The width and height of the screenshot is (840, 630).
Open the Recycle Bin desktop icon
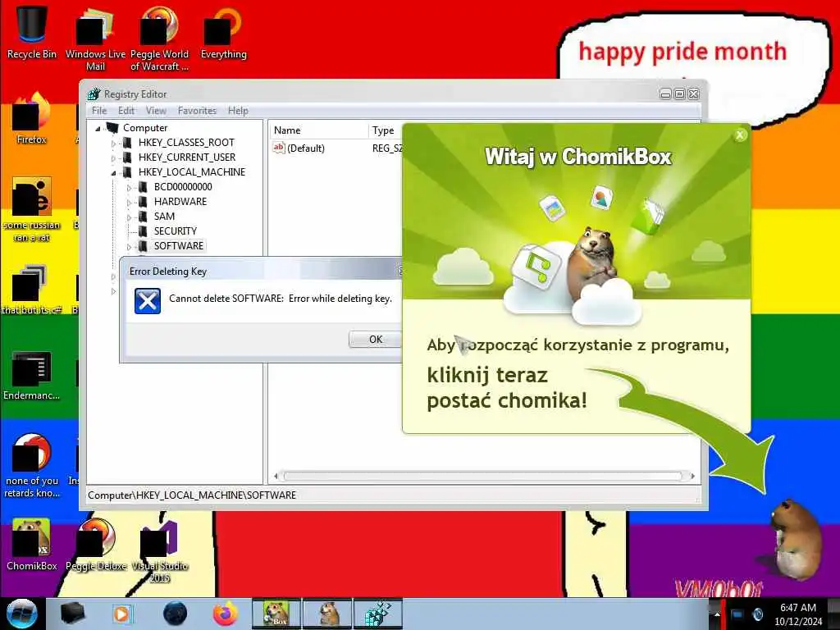tap(32, 31)
